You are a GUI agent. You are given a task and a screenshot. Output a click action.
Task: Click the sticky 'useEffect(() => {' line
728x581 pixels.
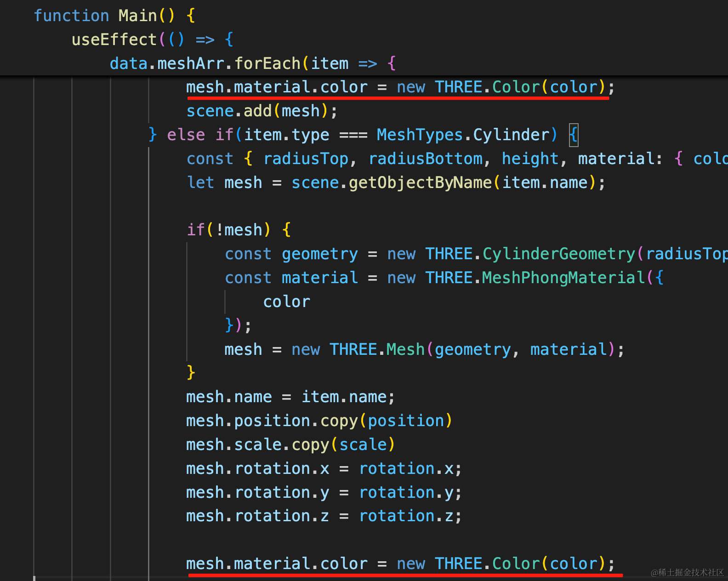[x=153, y=40]
